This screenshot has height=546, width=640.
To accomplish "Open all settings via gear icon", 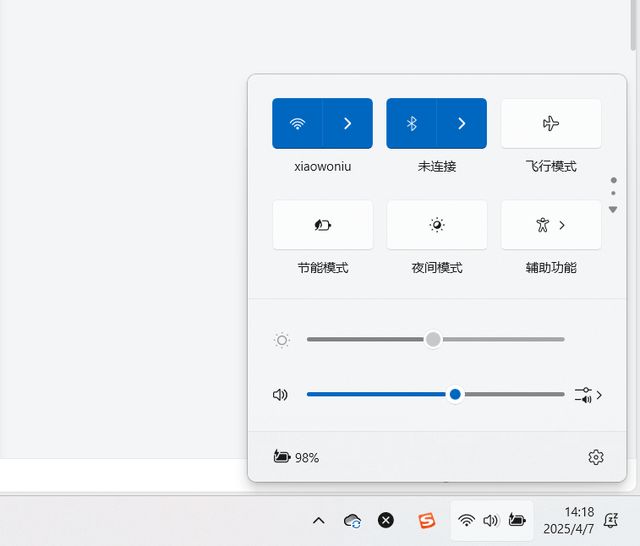I will point(596,457).
